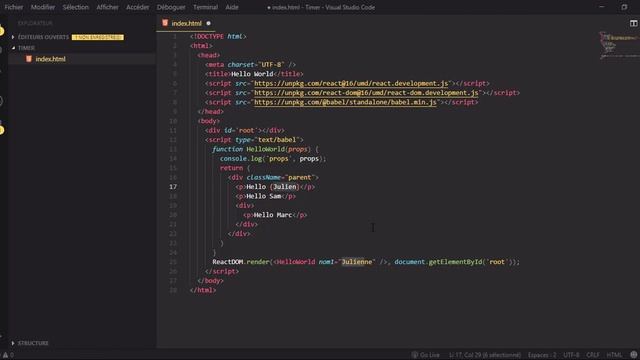
Task: Click the div id root line
Action: (x=244, y=131)
